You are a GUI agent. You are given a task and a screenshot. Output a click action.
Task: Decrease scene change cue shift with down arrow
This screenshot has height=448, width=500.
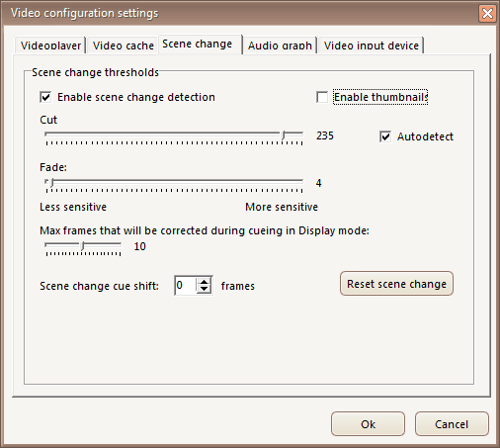(205, 289)
